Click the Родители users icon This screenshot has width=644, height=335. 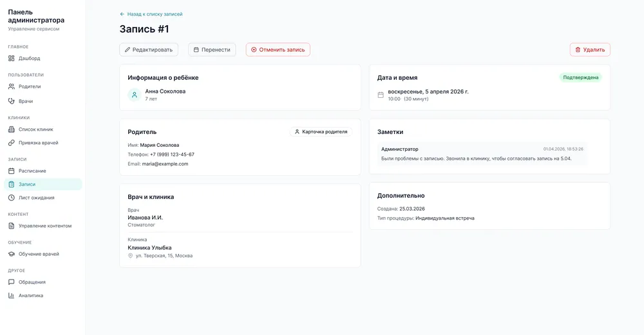click(x=12, y=86)
